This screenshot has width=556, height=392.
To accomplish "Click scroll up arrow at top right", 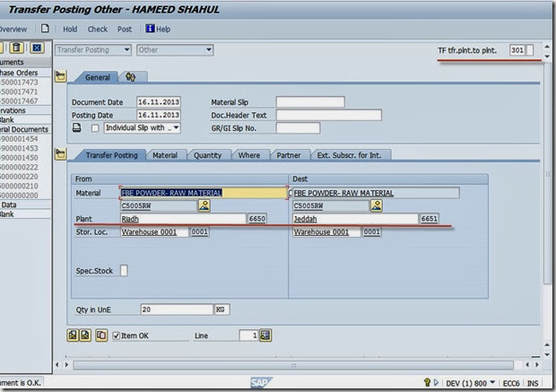I will click(547, 47).
